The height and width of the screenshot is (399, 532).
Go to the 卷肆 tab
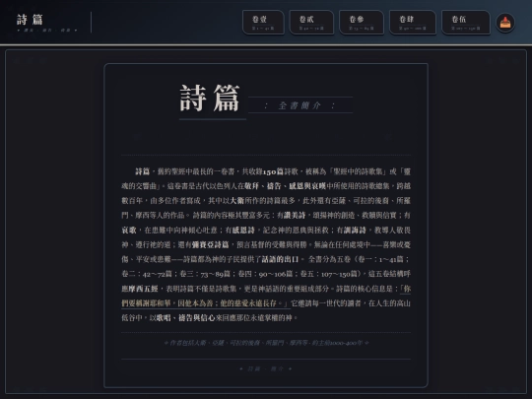click(x=412, y=23)
